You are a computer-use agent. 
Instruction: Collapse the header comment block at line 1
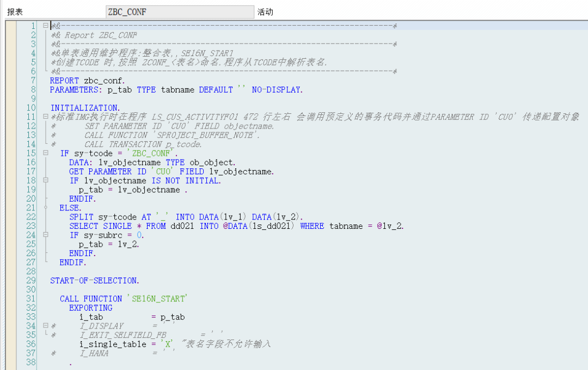(x=45, y=26)
